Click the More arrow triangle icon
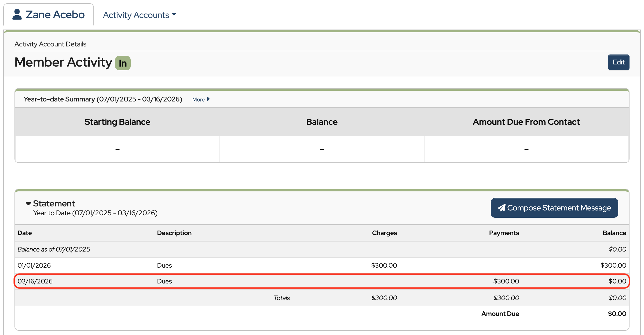The height and width of the screenshot is (335, 644). coord(208,99)
